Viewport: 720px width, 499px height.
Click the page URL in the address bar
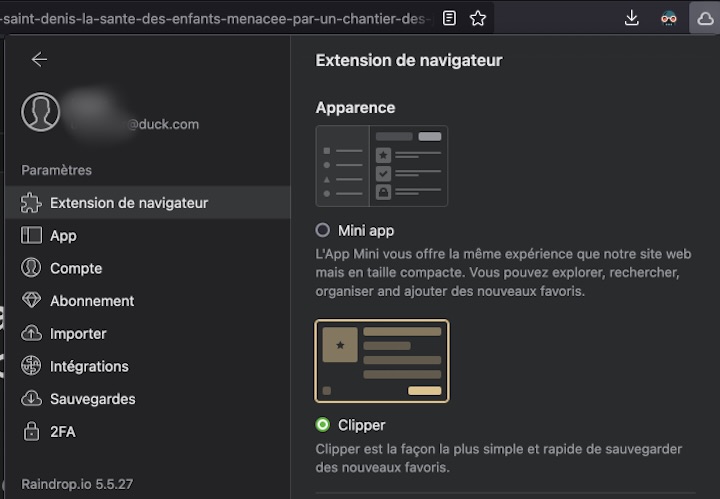(x=215, y=18)
